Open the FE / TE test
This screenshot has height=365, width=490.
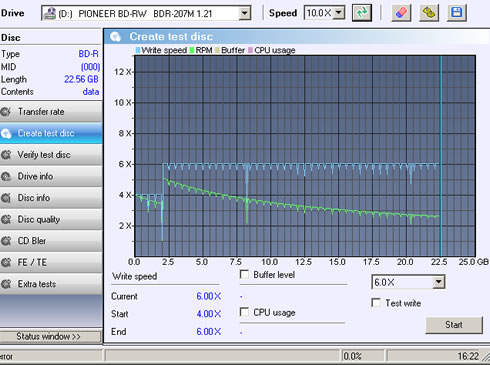(x=51, y=262)
